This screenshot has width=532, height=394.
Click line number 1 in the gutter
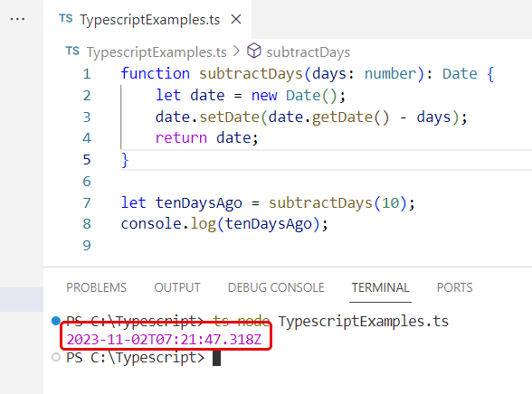click(87, 74)
